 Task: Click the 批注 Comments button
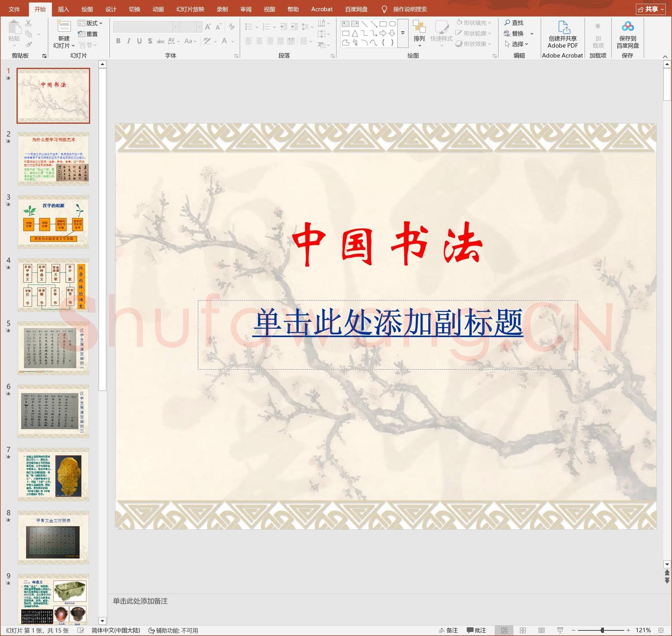coord(476,630)
